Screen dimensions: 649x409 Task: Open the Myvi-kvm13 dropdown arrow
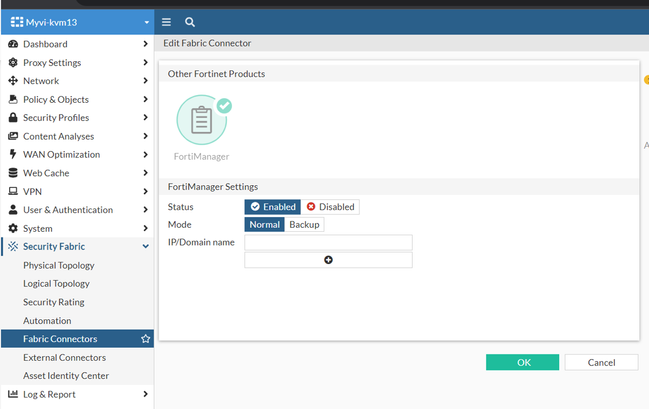click(x=147, y=22)
